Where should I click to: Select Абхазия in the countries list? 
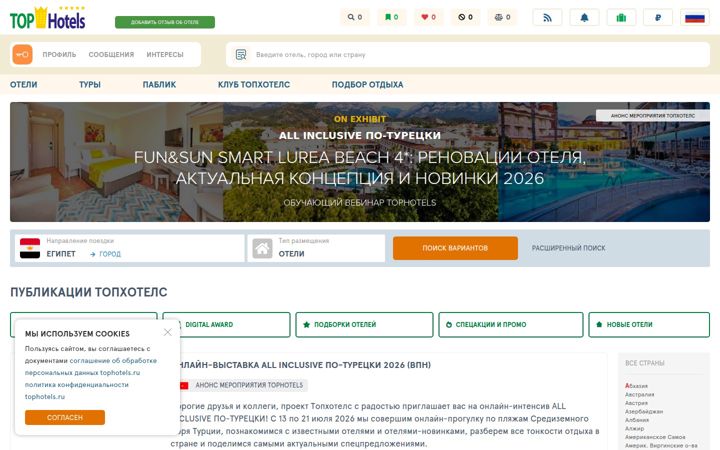[x=636, y=386]
